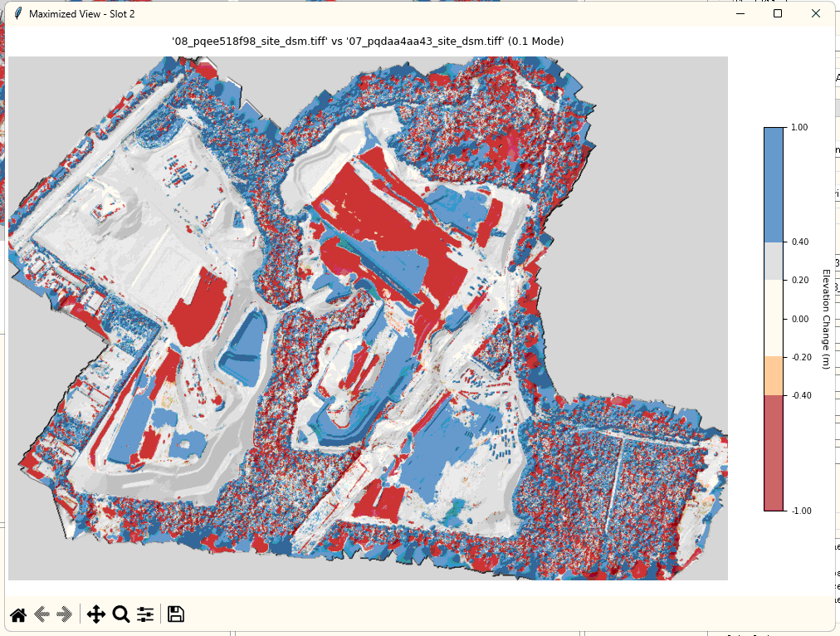Activate the Pan axes tool
Viewport: 840px width, 636px height.
tap(96, 614)
